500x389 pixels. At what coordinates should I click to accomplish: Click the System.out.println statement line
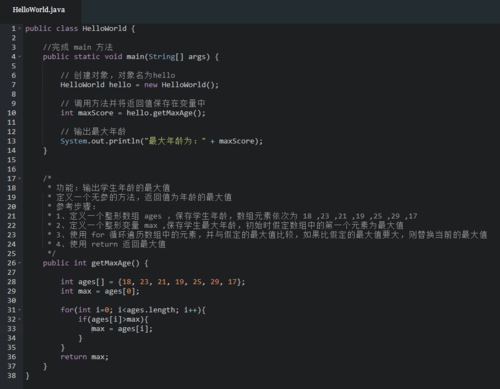[x=162, y=141]
